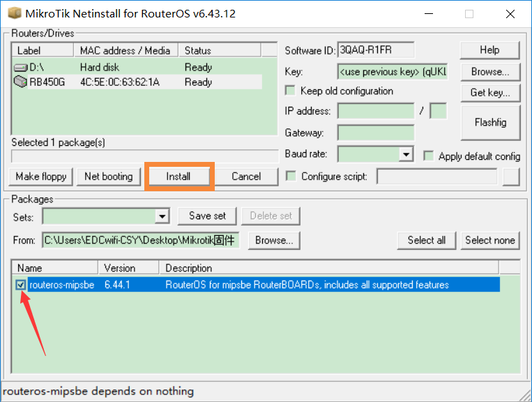This screenshot has width=532, height=402.
Task: Click the Help button
Action: [490, 50]
